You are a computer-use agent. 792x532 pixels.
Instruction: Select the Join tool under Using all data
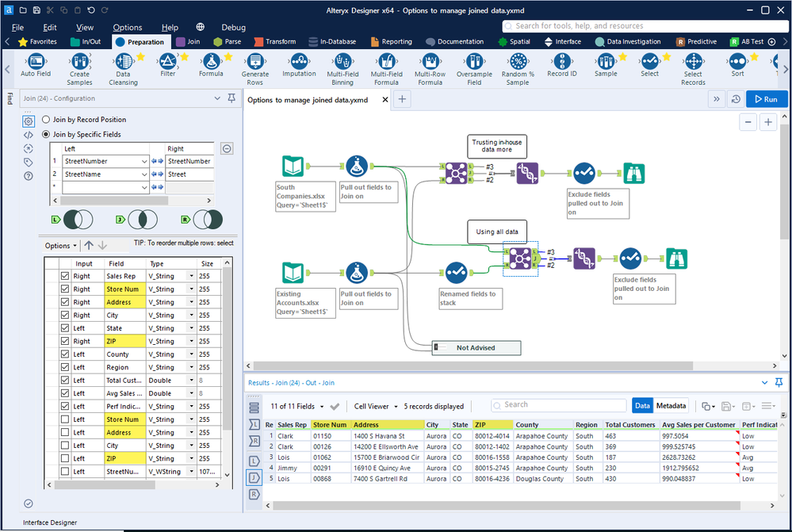[x=520, y=258]
